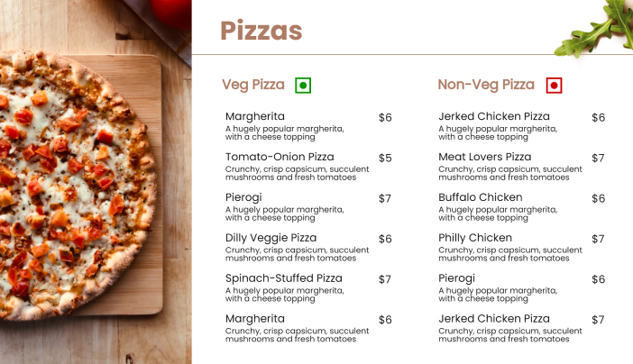Click the price next to Meat Lovers Pizza
Viewport: 633px width, 364px height.
[x=598, y=158]
